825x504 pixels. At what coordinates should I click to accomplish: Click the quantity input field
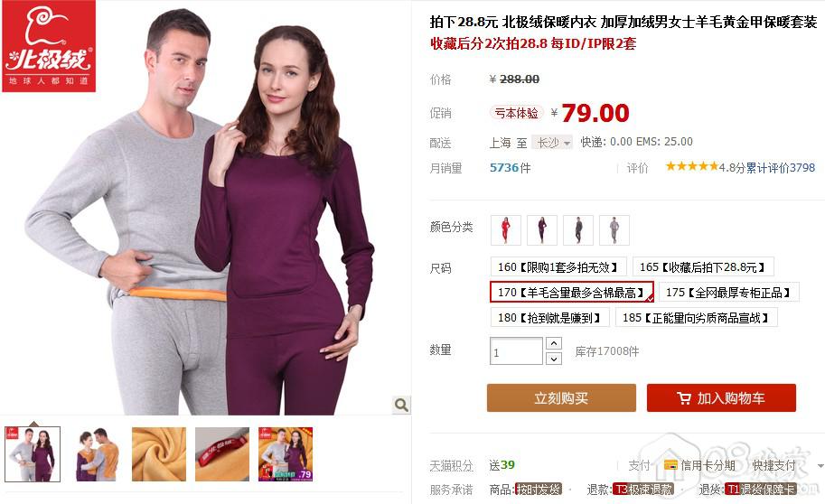pyautogui.click(x=516, y=351)
